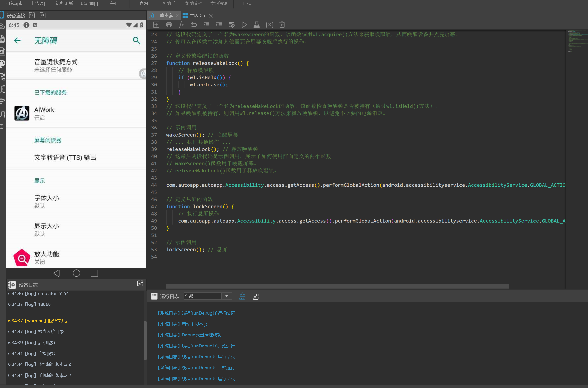
Task: Open the 官网 link
Action: 144,3
